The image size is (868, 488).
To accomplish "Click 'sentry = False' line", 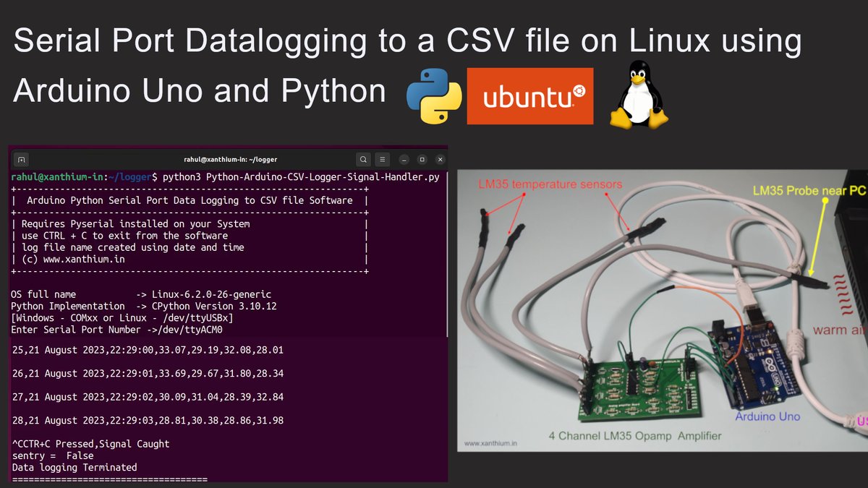I will coord(53,455).
